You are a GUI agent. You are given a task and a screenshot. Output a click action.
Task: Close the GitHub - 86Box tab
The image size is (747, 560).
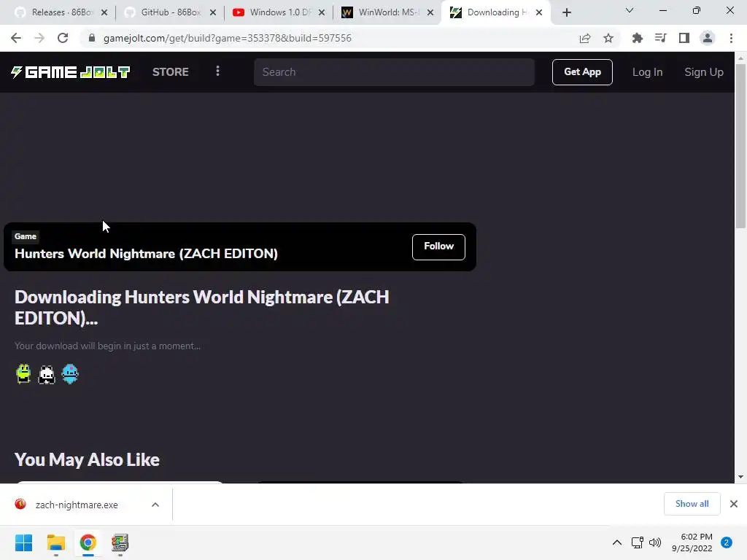pyautogui.click(x=213, y=12)
